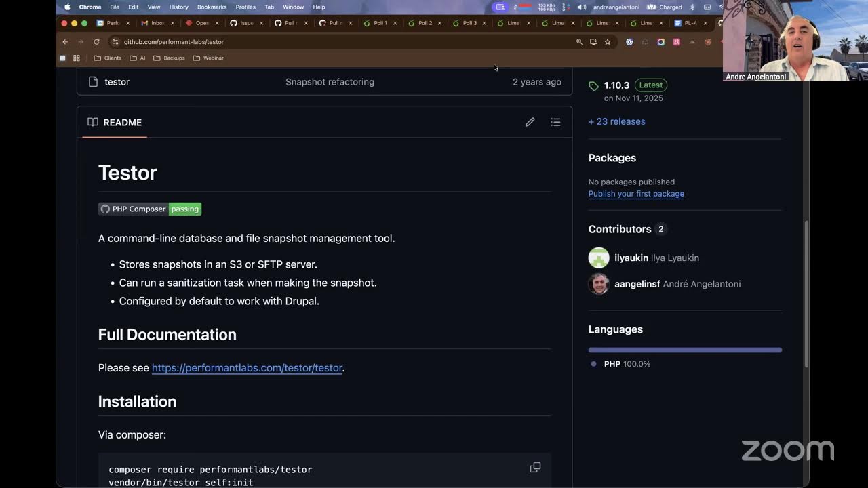The image size is (868, 488).
Task: Close the Inbox tab
Action: [173, 23]
